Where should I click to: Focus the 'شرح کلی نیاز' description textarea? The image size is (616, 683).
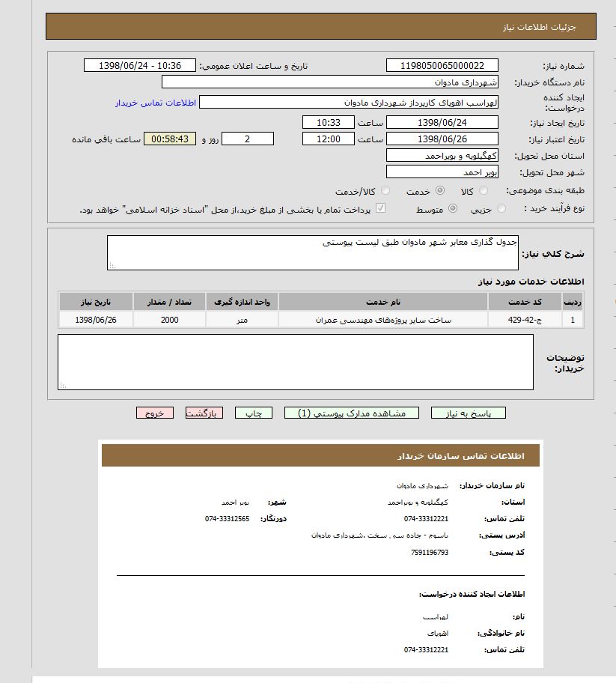click(x=313, y=252)
